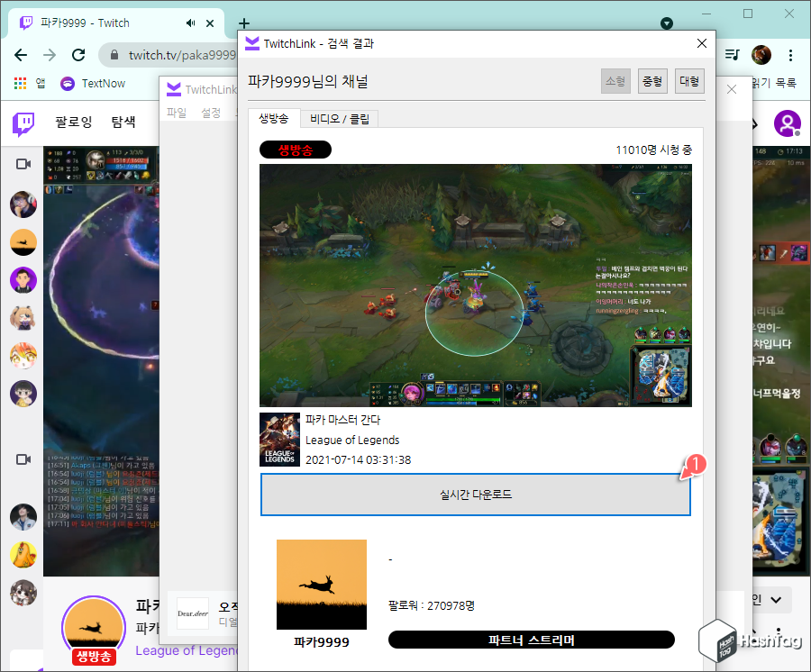
Task: Open 설정 menu in background TwitchLink window
Action: point(211,113)
